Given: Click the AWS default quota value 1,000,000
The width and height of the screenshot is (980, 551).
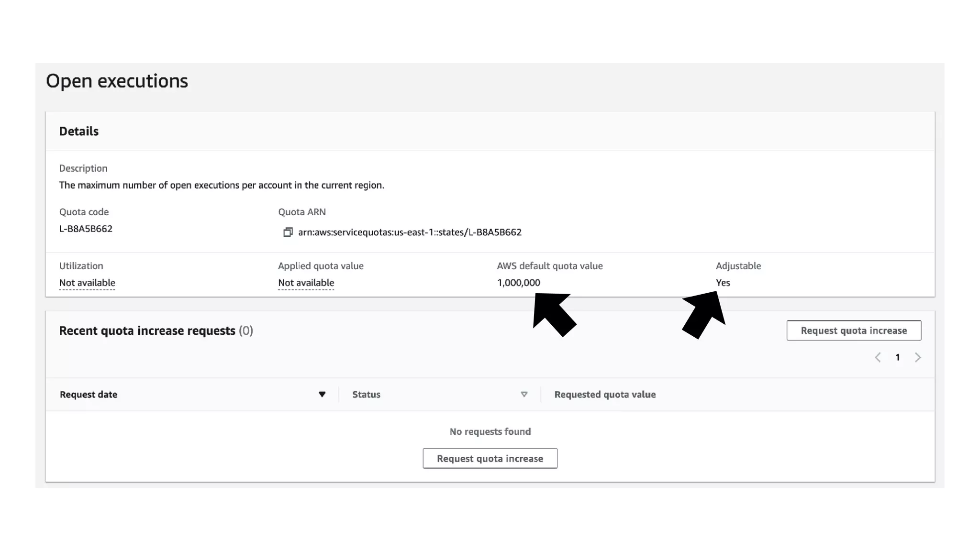Looking at the screenshot, I should pos(518,283).
